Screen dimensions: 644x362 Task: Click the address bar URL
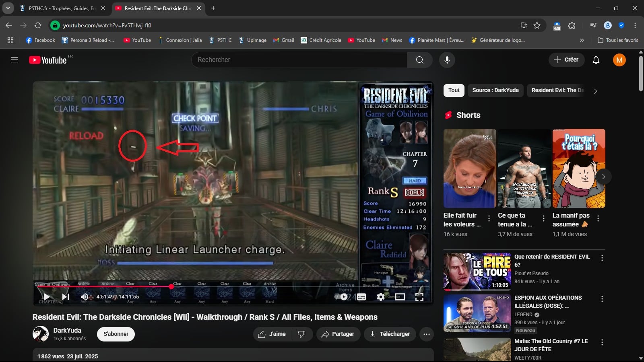(x=107, y=25)
